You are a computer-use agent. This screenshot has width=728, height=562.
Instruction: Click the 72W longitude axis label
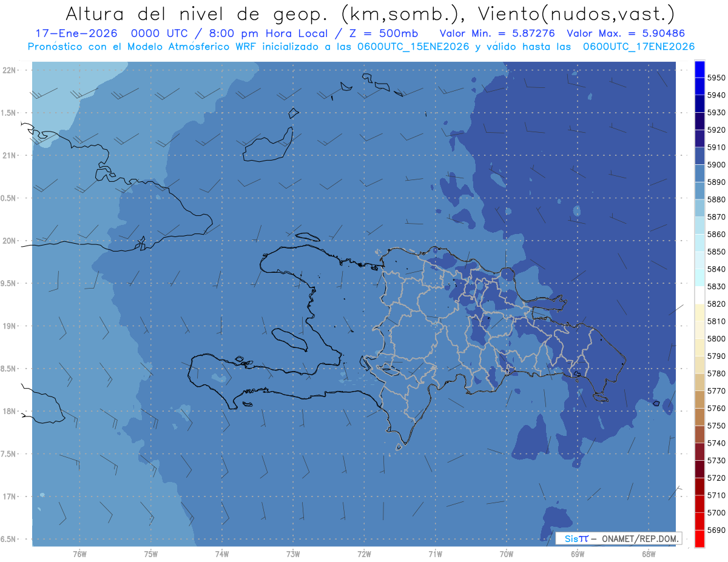(364, 554)
